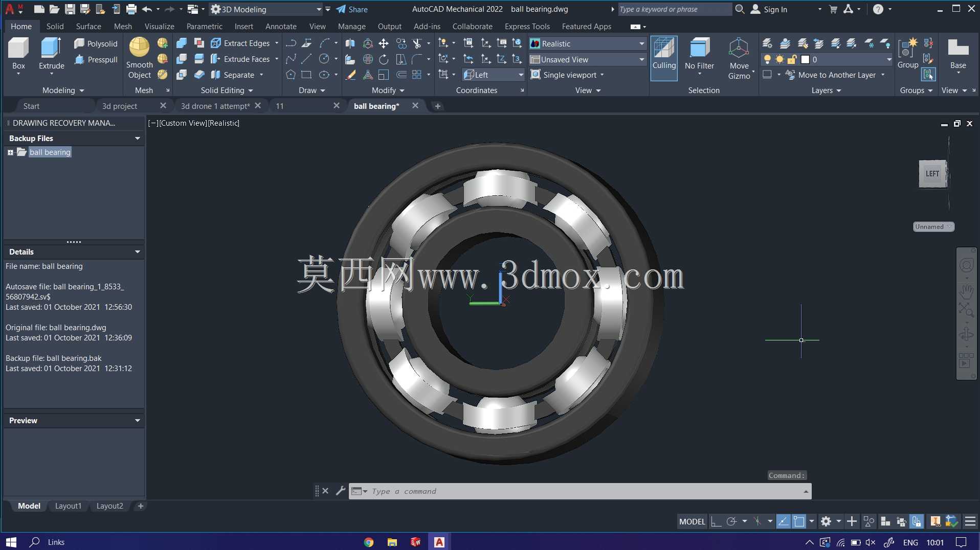Collapse the Details section arrow
The width and height of the screenshot is (980, 550).
pyautogui.click(x=137, y=252)
